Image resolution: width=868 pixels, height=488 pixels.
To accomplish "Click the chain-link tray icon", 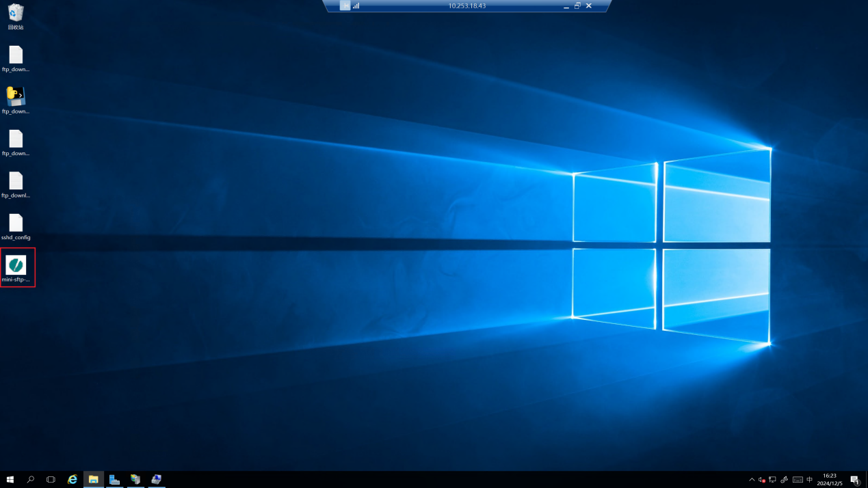I will click(785, 480).
